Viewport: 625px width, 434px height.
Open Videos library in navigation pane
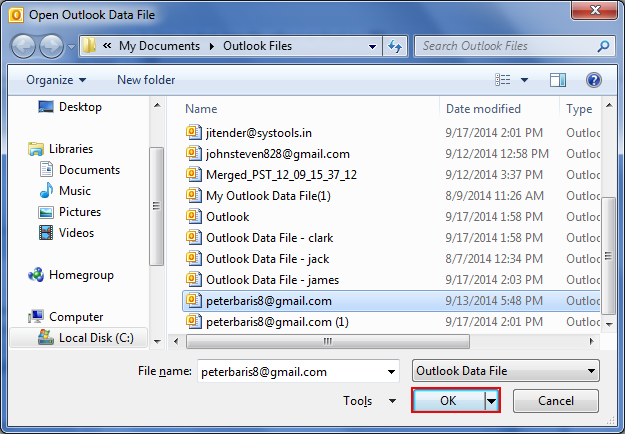click(67, 233)
